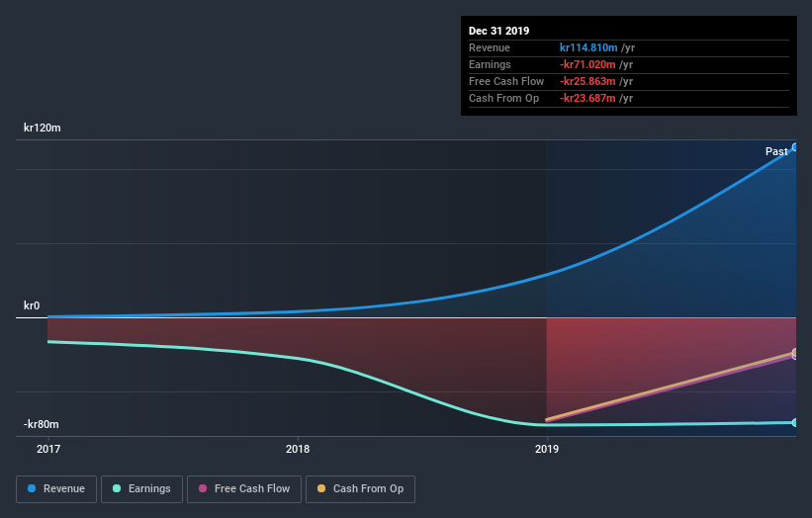Toggle the Revenue legend button

point(56,489)
